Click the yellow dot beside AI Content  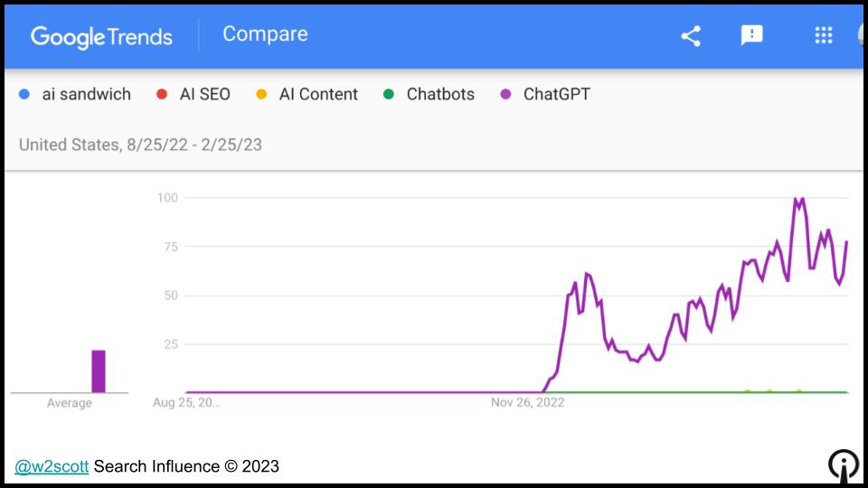[x=261, y=94]
